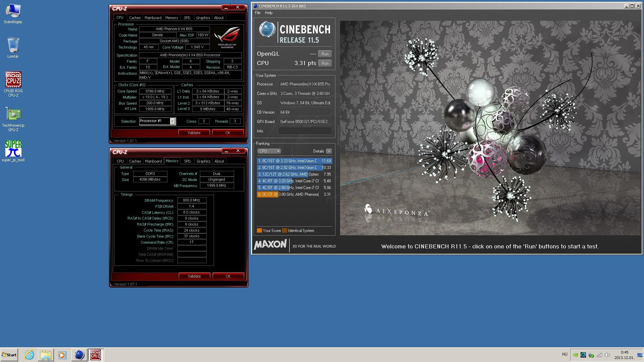Open the About tab in the top CPU-Z window
Screen dimensions: 644x362
(x=219, y=18)
